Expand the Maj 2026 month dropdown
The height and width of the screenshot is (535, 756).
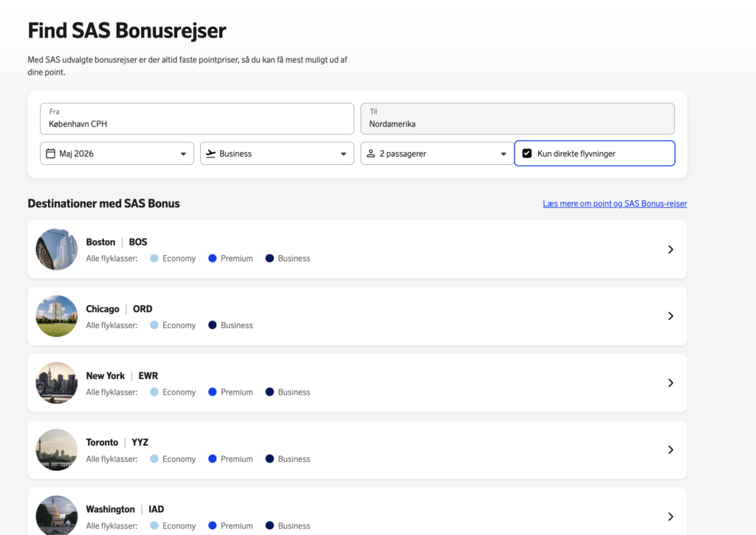tap(183, 154)
